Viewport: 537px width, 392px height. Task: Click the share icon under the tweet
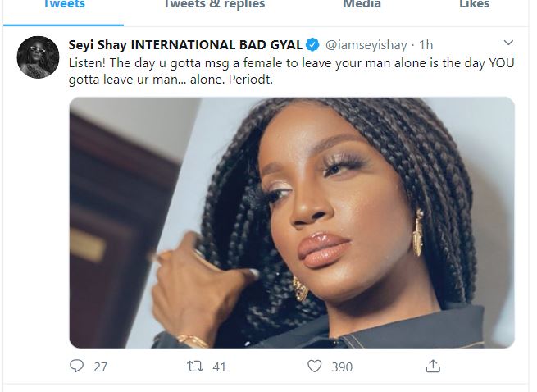tap(433, 367)
